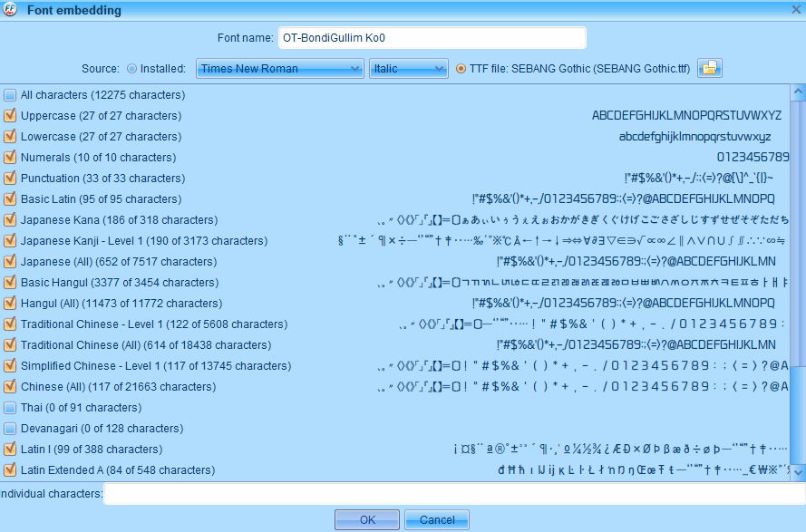Image resolution: width=806 pixels, height=532 pixels.
Task: Open the Times New Roman font dropdown
Action: pyautogui.click(x=279, y=68)
